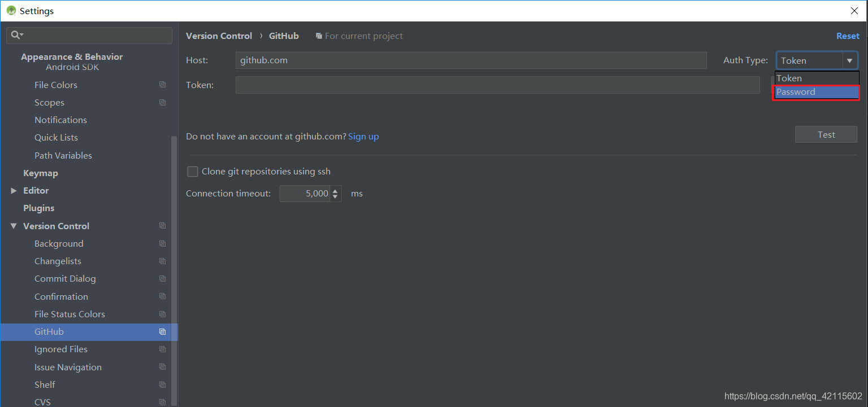Click the project-scope icon beside Confirmation

point(163,296)
